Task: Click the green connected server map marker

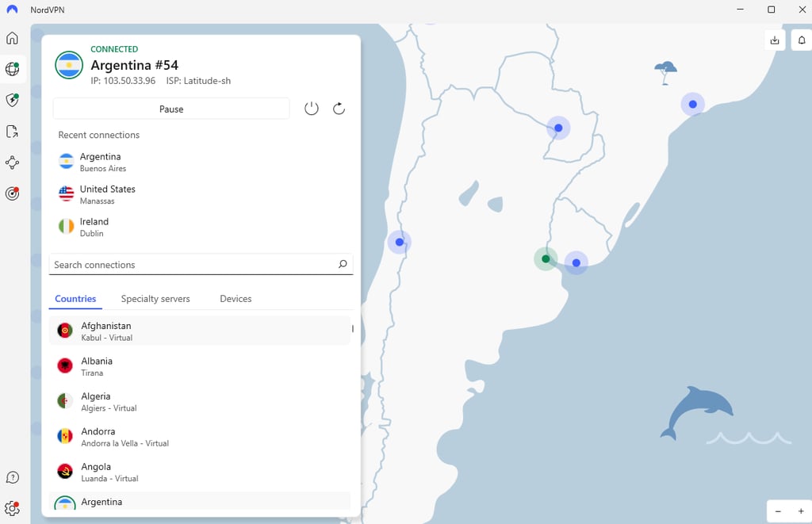Action: pyautogui.click(x=546, y=259)
